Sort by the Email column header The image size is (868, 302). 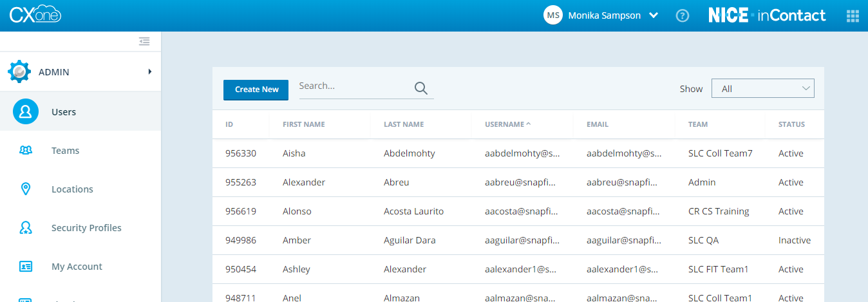coord(598,124)
